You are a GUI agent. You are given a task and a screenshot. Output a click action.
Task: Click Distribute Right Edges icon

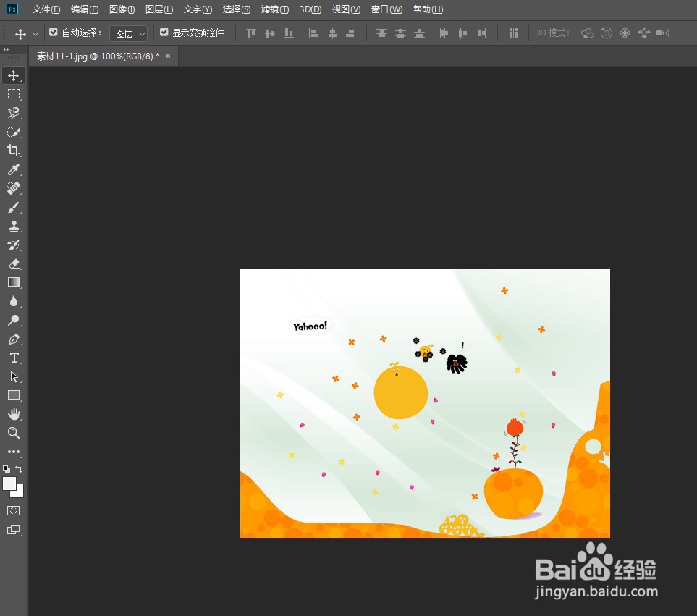[x=482, y=33]
